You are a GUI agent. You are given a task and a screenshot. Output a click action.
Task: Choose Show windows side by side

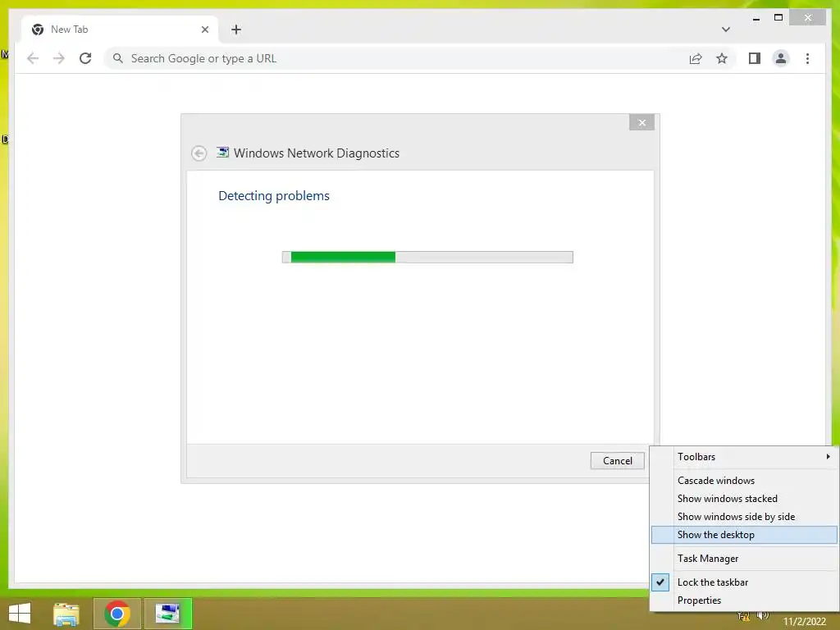tap(744, 517)
